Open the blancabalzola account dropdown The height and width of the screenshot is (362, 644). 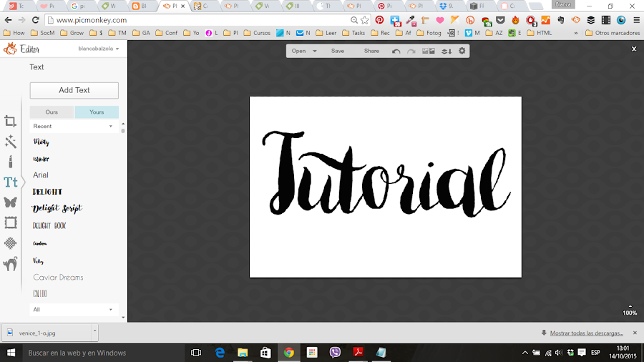point(98,49)
